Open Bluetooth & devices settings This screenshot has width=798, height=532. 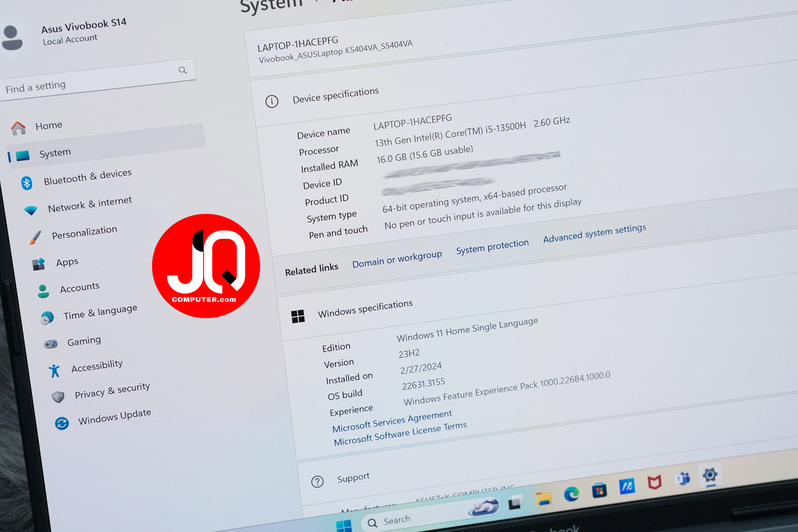tap(87, 177)
